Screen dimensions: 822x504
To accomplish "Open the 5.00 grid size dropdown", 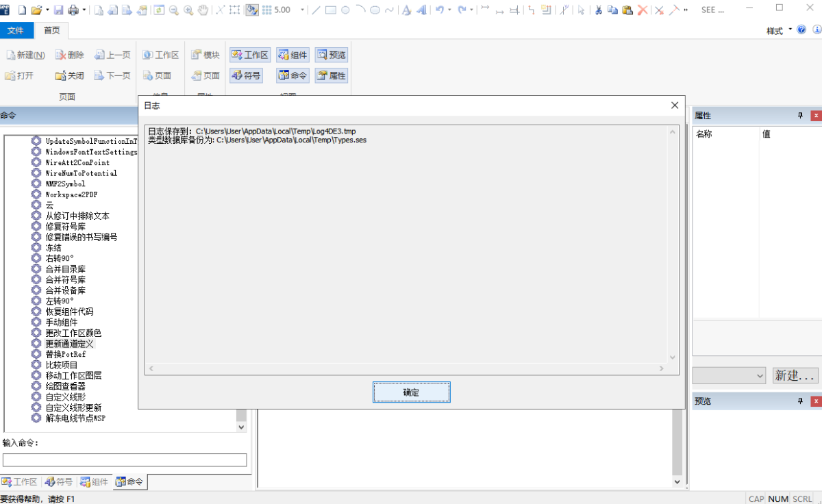I will [x=302, y=10].
